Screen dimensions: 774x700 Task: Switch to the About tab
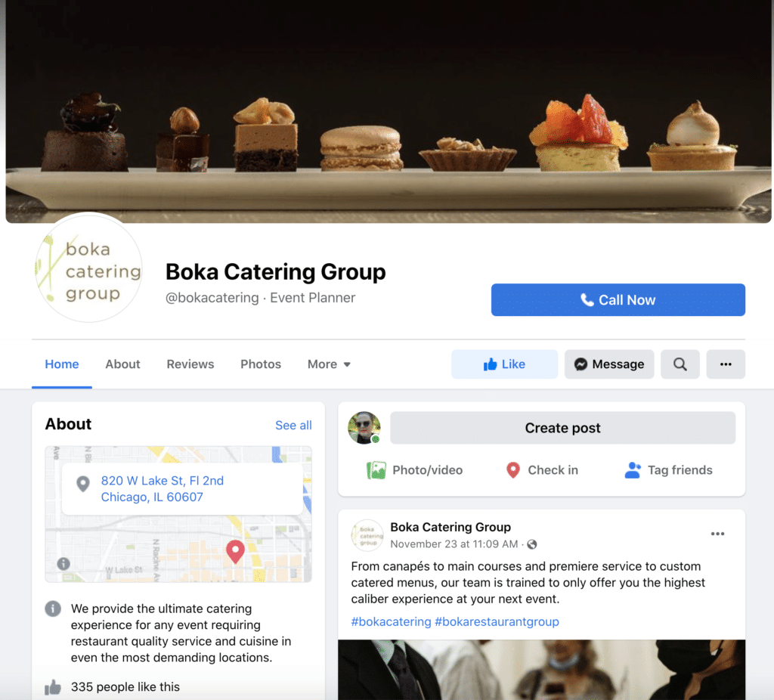pyautogui.click(x=122, y=364)
